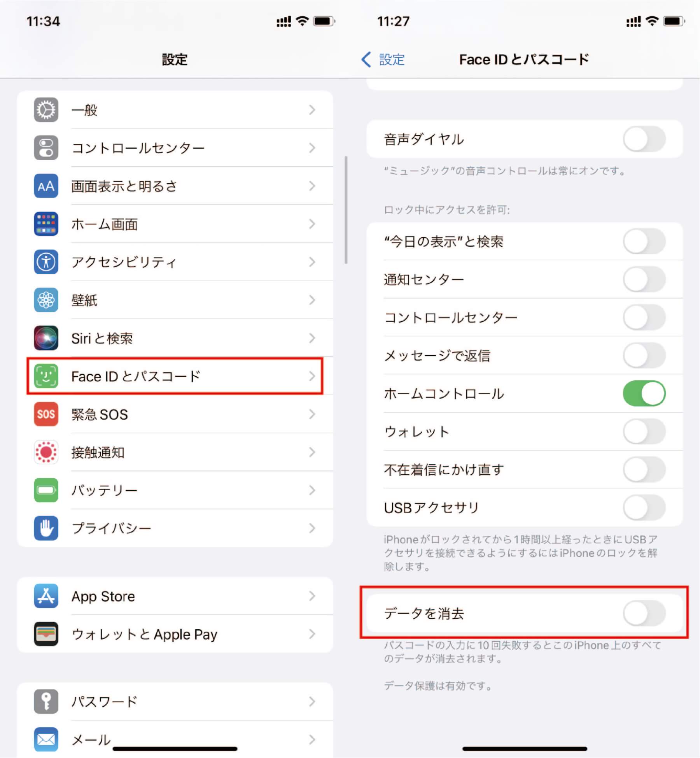Open プライバシー via its chevron arrow

pos(312,528)
